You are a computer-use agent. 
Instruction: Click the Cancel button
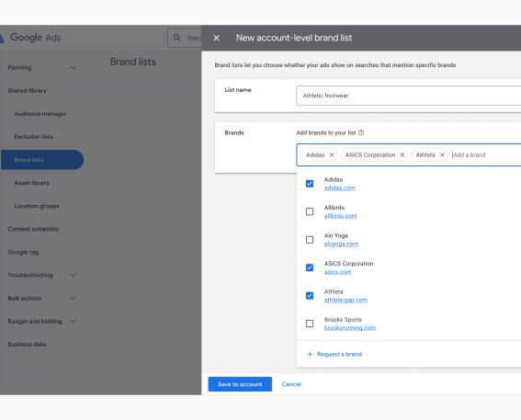click(x=291, y=384)
